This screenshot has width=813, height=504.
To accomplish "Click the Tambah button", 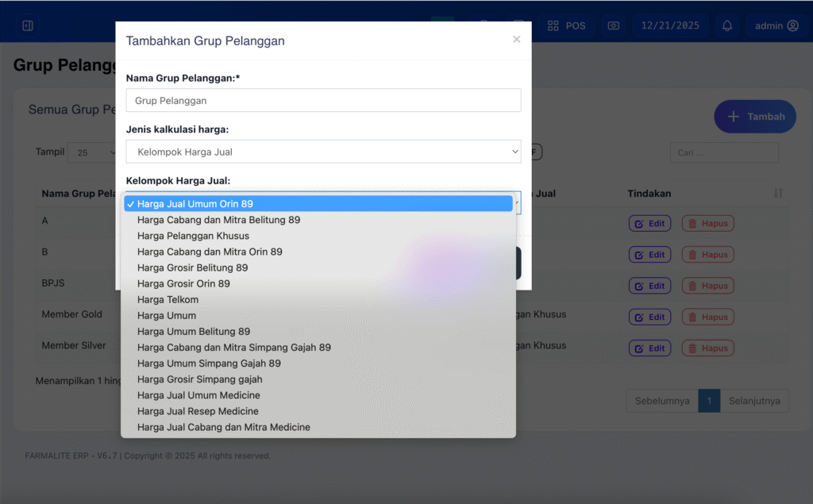I will point(755,117).
